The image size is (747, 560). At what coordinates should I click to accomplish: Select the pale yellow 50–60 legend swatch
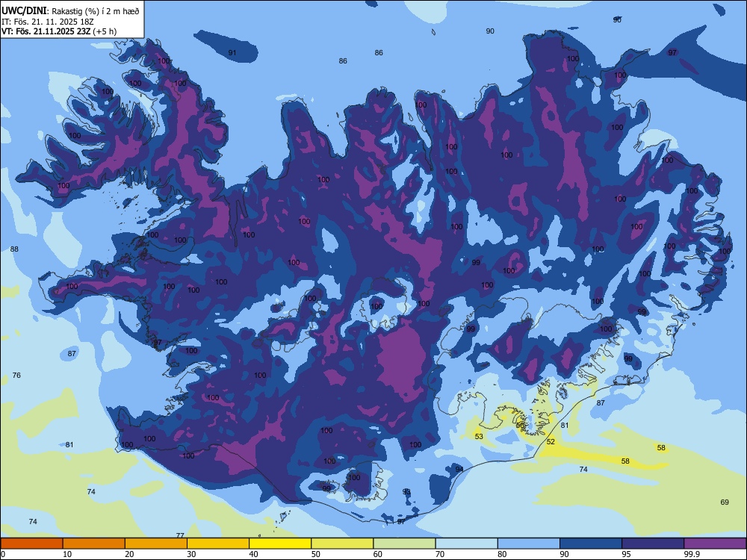[342, 544]
